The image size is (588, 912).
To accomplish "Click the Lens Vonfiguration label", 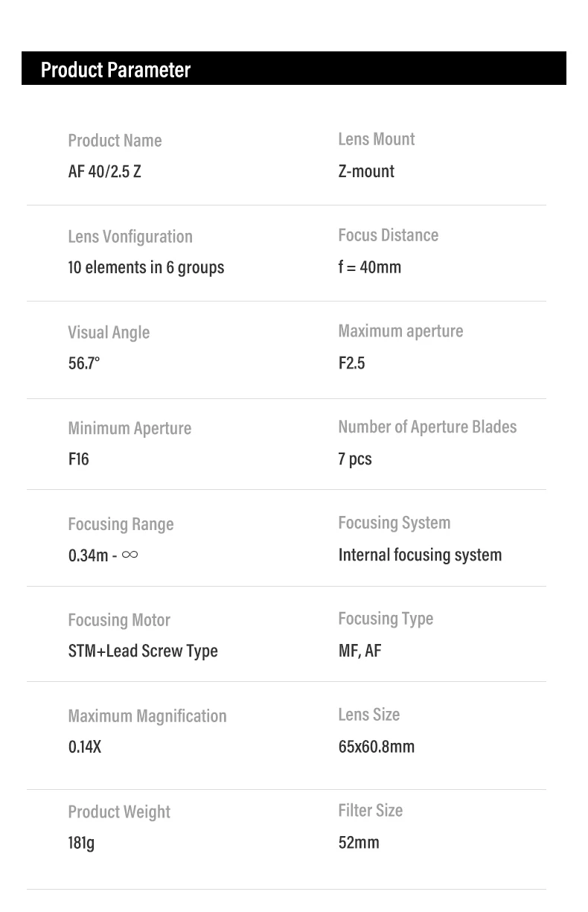I will [130, 237].
